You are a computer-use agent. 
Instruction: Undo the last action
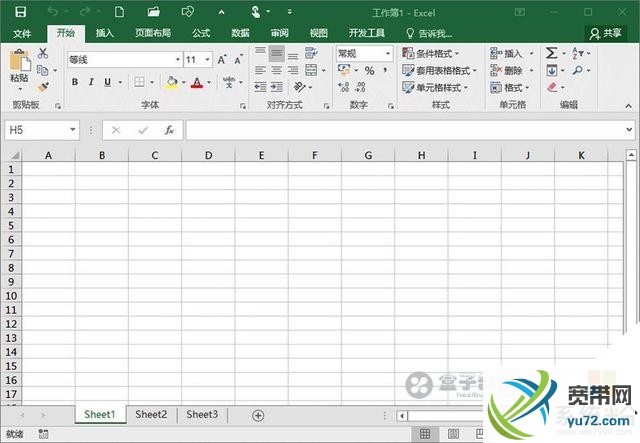point(52,11)
